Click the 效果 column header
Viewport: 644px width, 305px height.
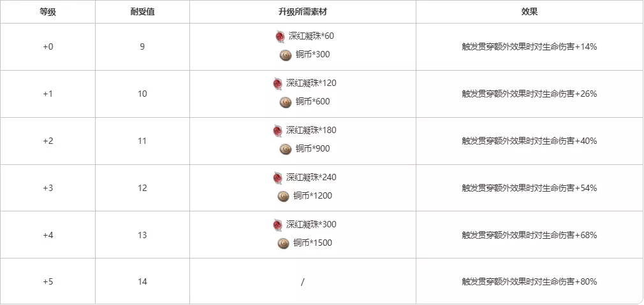point(529,12)
